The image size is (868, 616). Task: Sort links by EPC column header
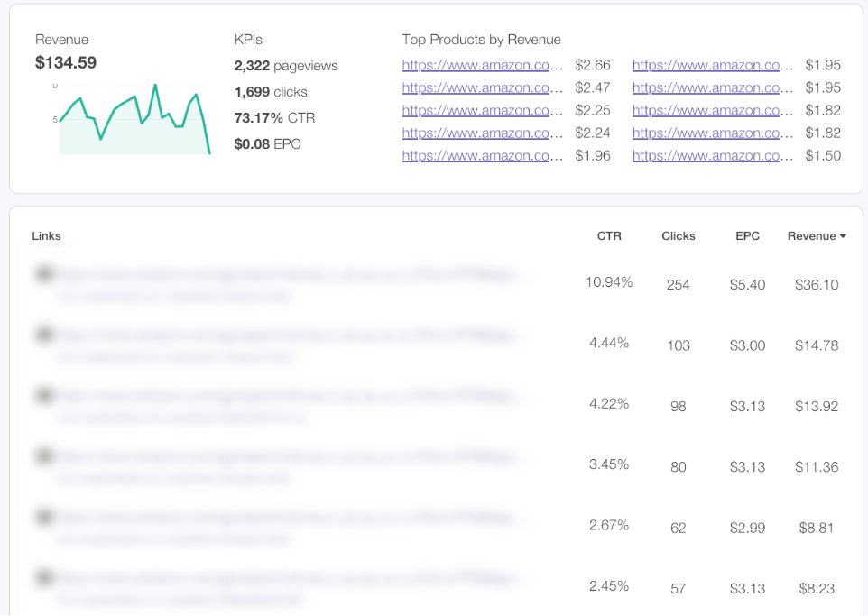tap(747, 236)
